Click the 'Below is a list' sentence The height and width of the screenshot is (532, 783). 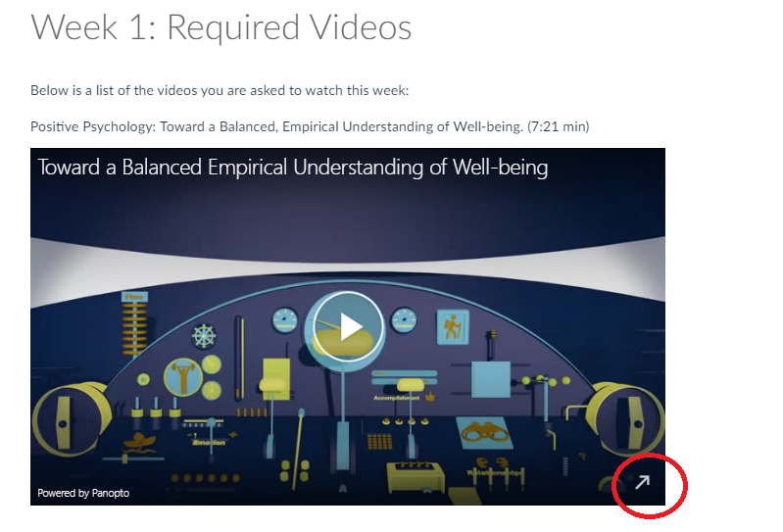click(x=220, y=90)
